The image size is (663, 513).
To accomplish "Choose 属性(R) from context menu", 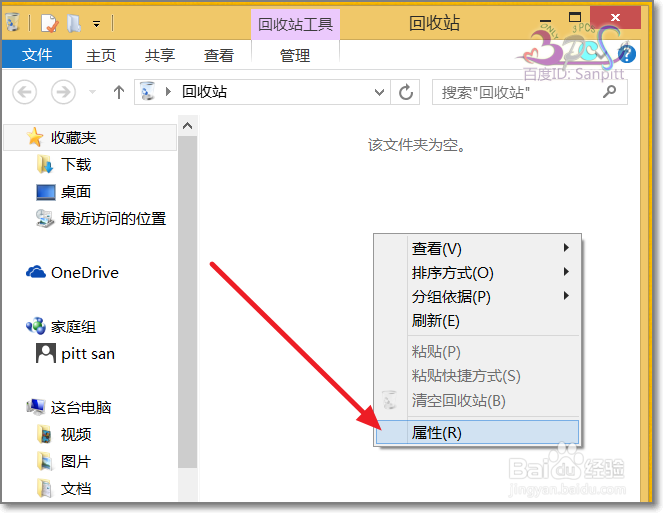I will click(477, 432).
